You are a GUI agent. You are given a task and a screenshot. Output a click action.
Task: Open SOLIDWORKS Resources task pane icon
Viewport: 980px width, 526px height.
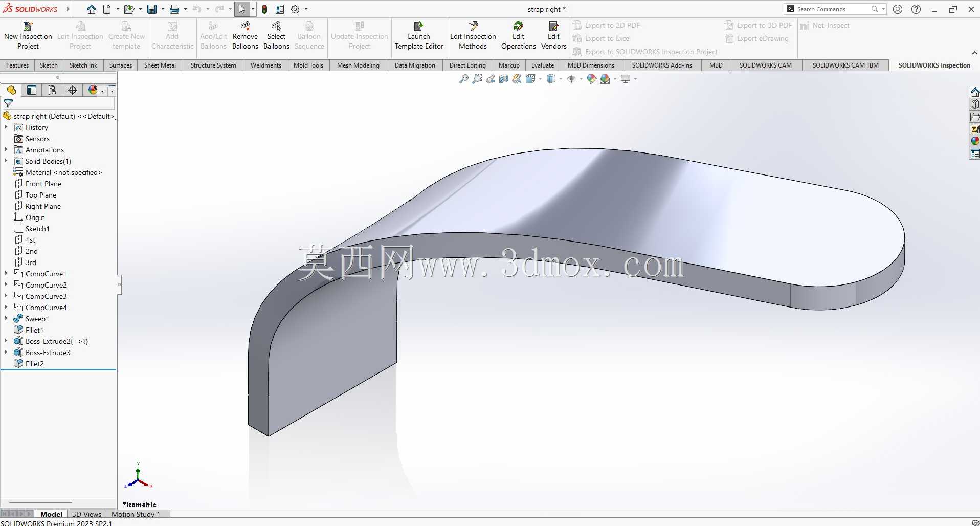(975, 92)
